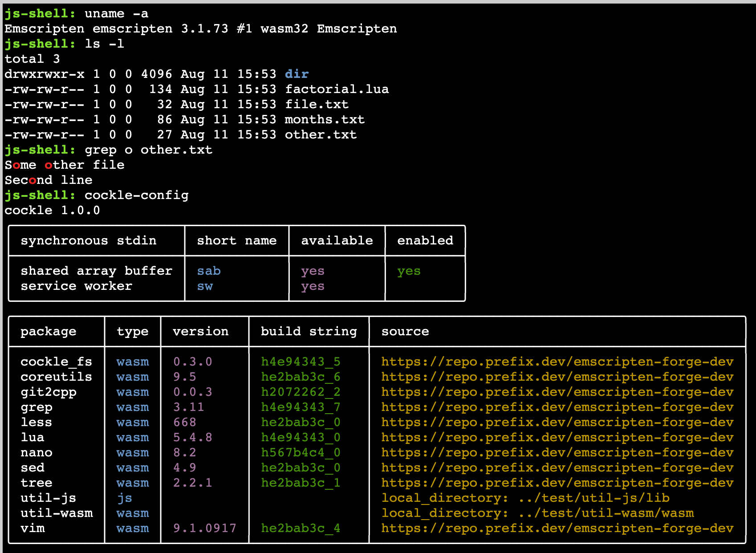This screenshot has height=553, width=756.
Task: Click the 'other.txt' name in the ls listing
Action: (321, 135)
